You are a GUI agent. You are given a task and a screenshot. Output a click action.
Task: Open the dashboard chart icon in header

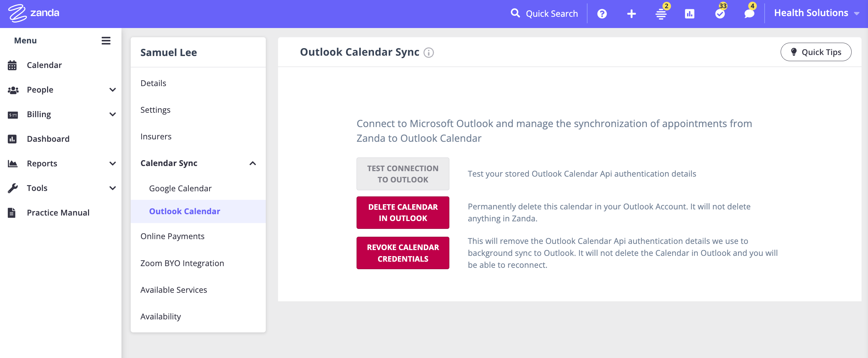click(x=690, y=14)
